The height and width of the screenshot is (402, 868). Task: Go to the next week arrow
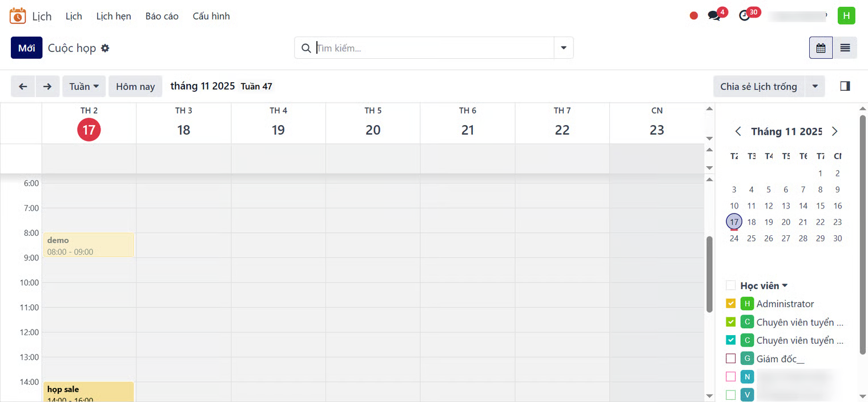(47, 86)
